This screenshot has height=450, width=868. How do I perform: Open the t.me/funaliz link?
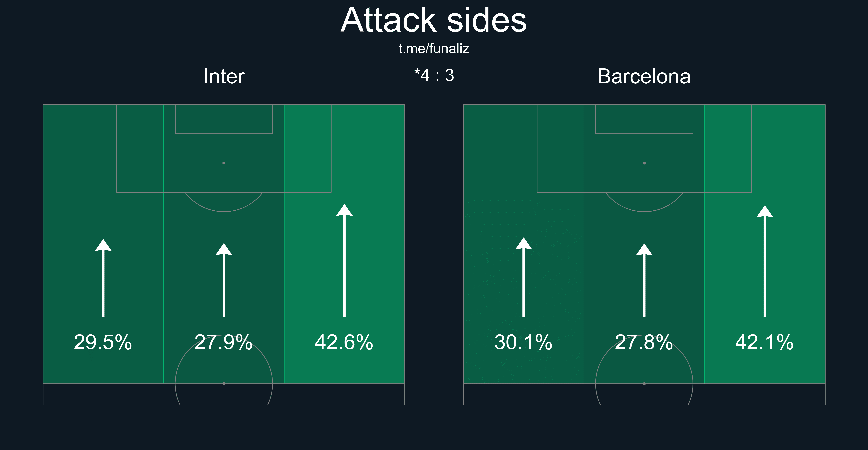point(434,49)
